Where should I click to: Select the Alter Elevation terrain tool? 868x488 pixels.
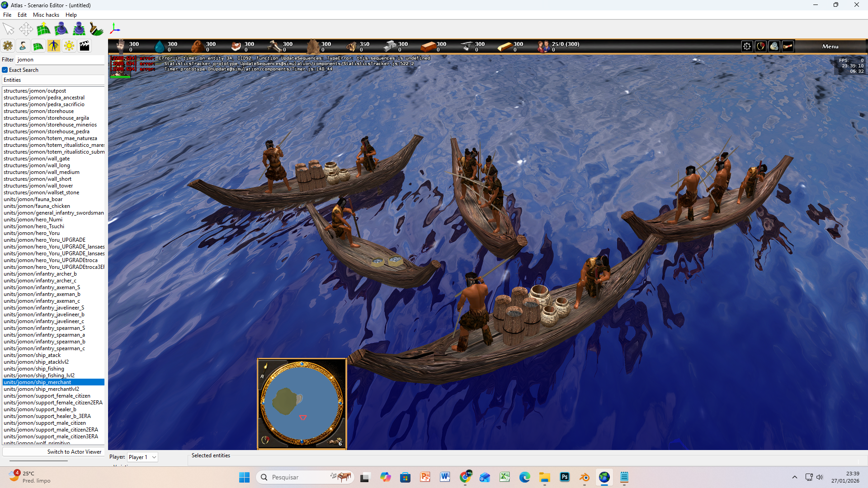pos(43,29)
